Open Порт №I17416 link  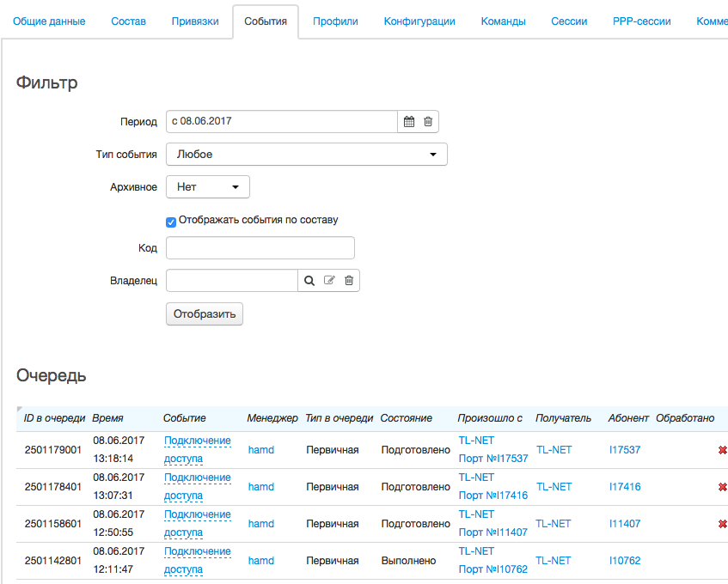click(x=493, y=496)
